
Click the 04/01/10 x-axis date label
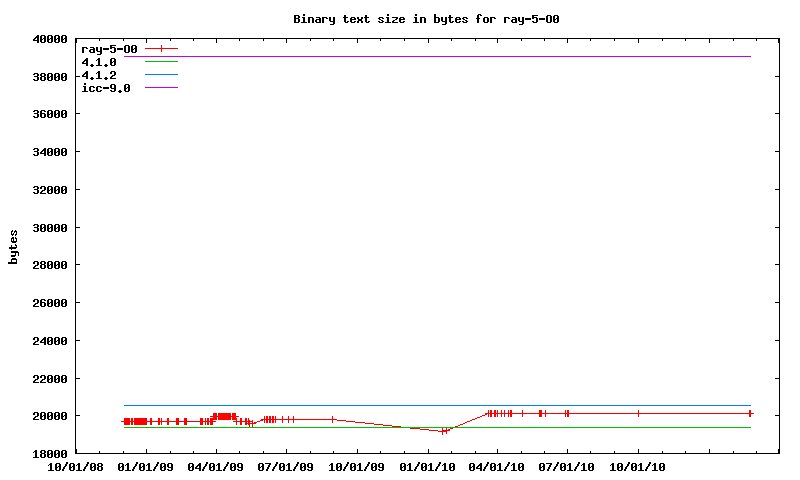(x=497, y=466)
